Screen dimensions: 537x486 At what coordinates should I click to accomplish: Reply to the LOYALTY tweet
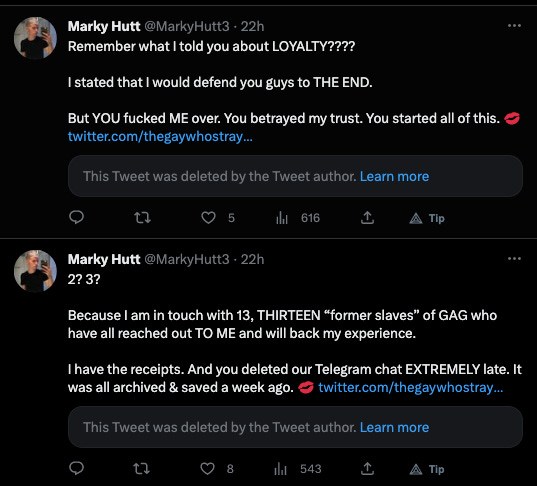76,217
